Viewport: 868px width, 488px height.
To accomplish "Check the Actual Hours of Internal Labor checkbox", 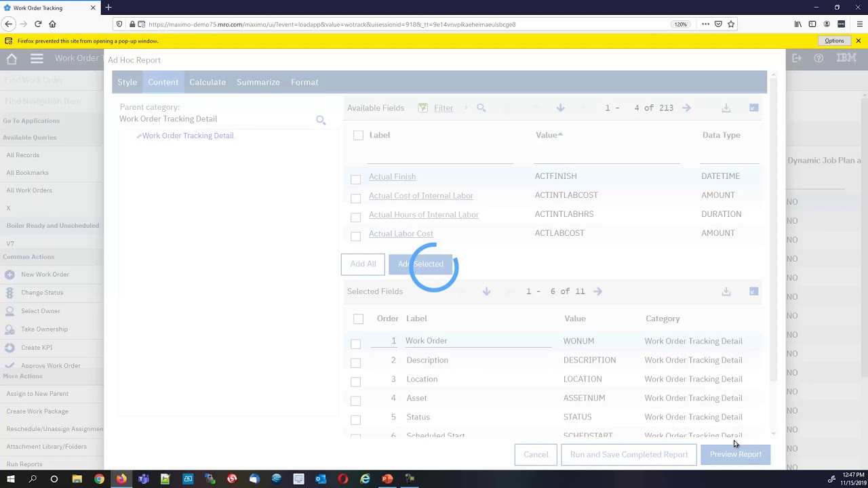I will point(355,217).
